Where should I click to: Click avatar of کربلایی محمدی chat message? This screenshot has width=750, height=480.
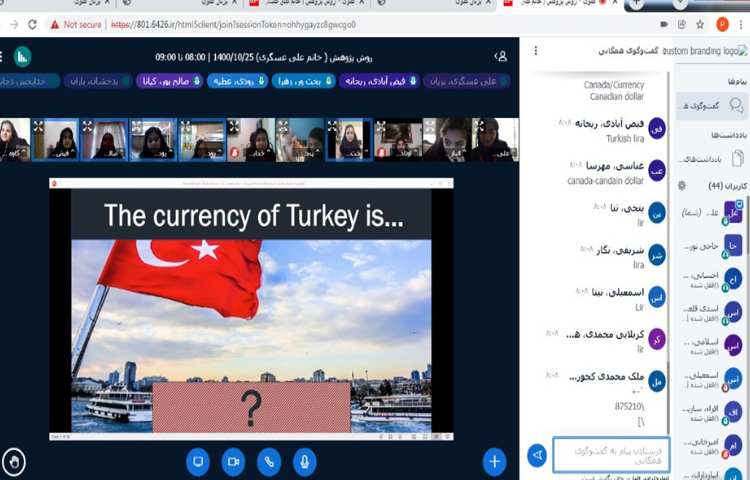click(x=657, y=339)
